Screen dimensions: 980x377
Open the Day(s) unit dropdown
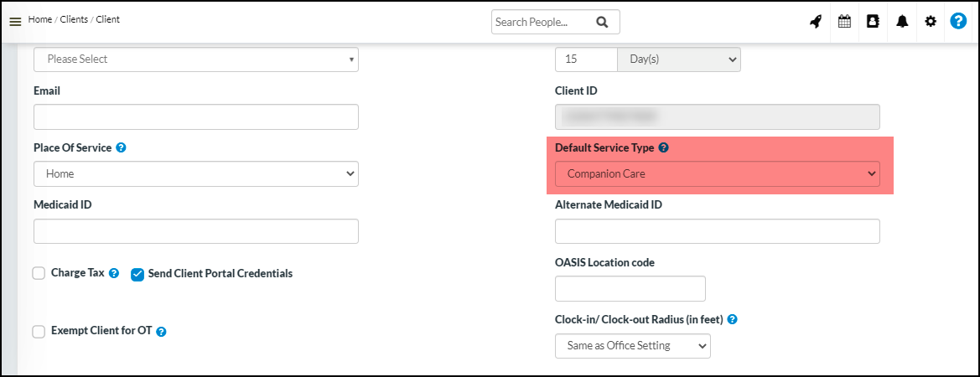(678, 59)
